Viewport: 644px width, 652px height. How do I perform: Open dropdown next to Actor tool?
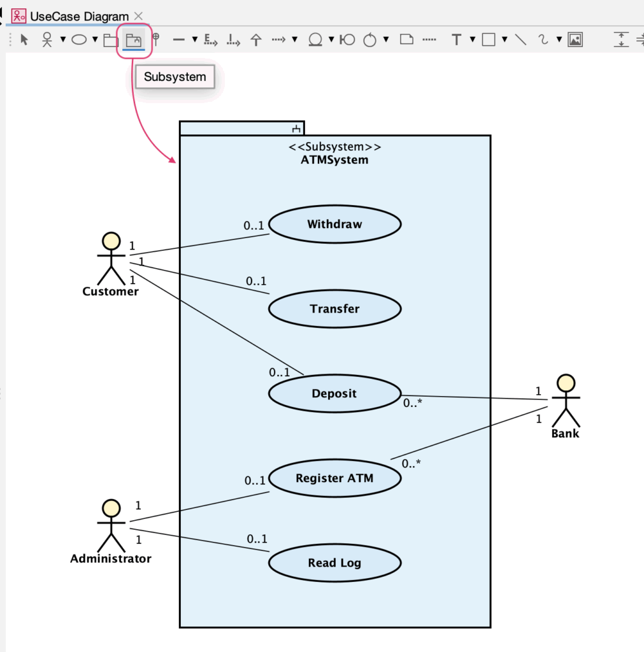[x=63, y=40]
